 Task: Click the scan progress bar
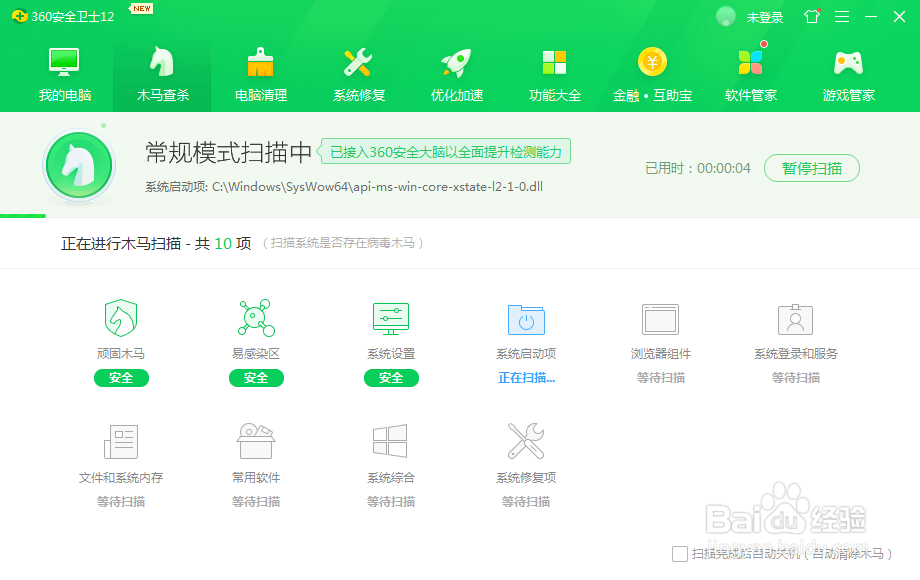(x=460, y=216)
